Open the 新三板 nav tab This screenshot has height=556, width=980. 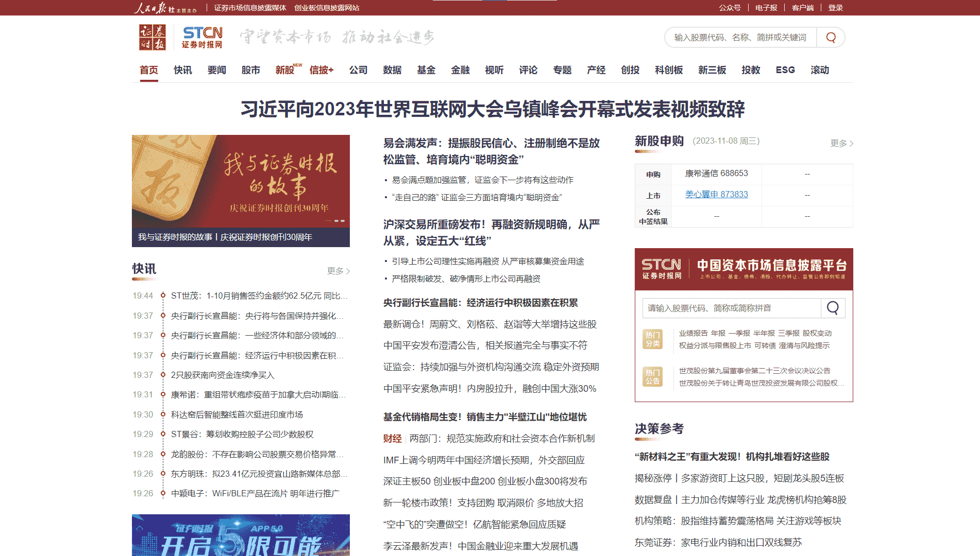click(x=712, y=70)
